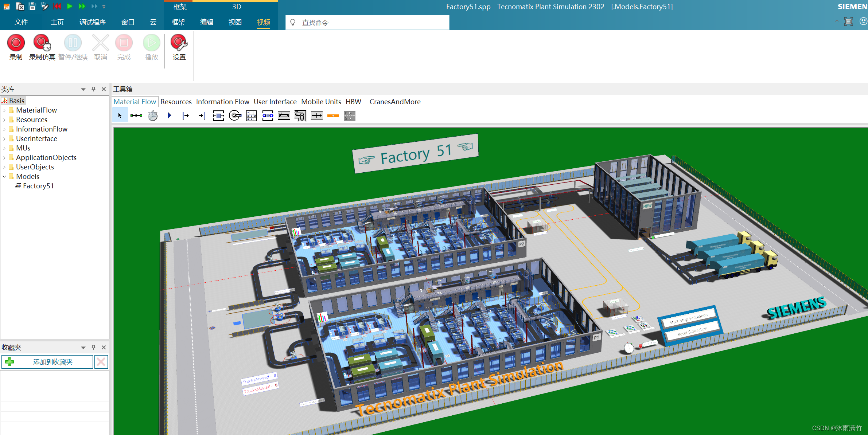Switch toolbox to the HBW category
The height and width of the screenshot is (435, 868).
point(353,102)
